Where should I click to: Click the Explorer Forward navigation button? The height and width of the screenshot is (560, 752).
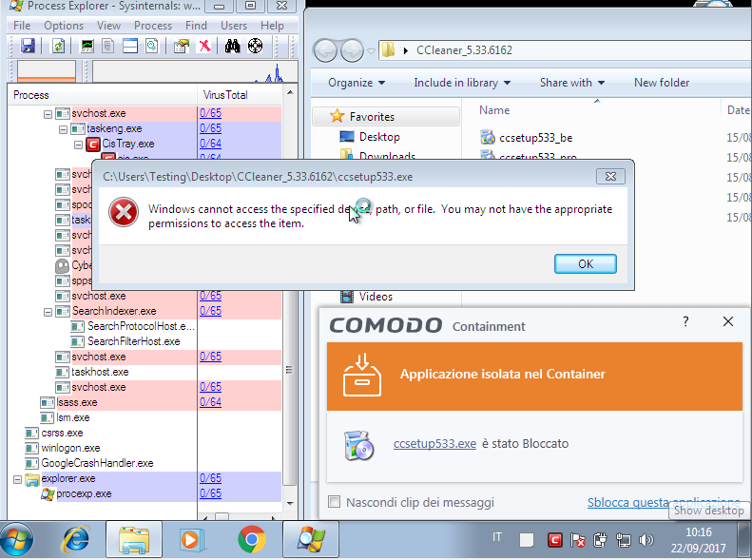(353, 50)
